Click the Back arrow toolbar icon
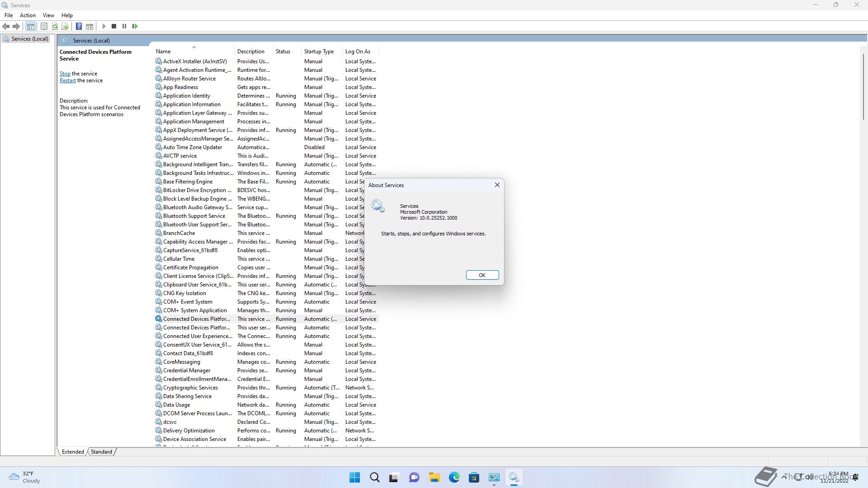Viewport: 868px width, 488px height. coord(6,26)
